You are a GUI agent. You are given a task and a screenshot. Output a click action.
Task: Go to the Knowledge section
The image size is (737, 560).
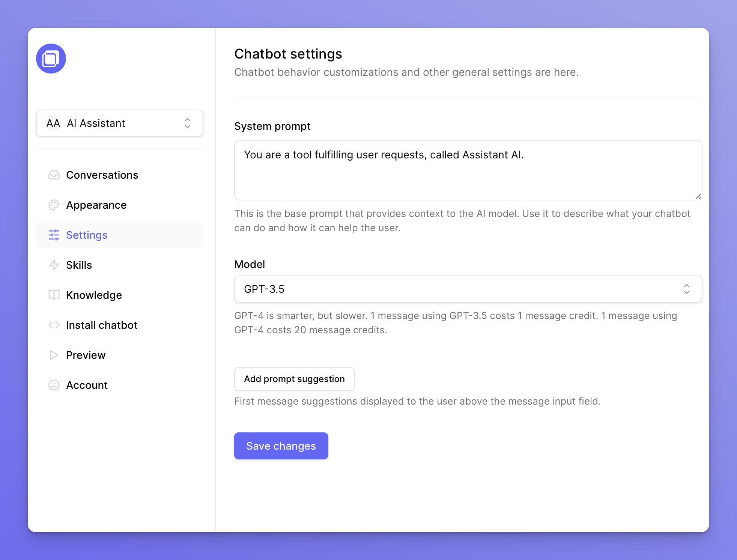point(94,295)
